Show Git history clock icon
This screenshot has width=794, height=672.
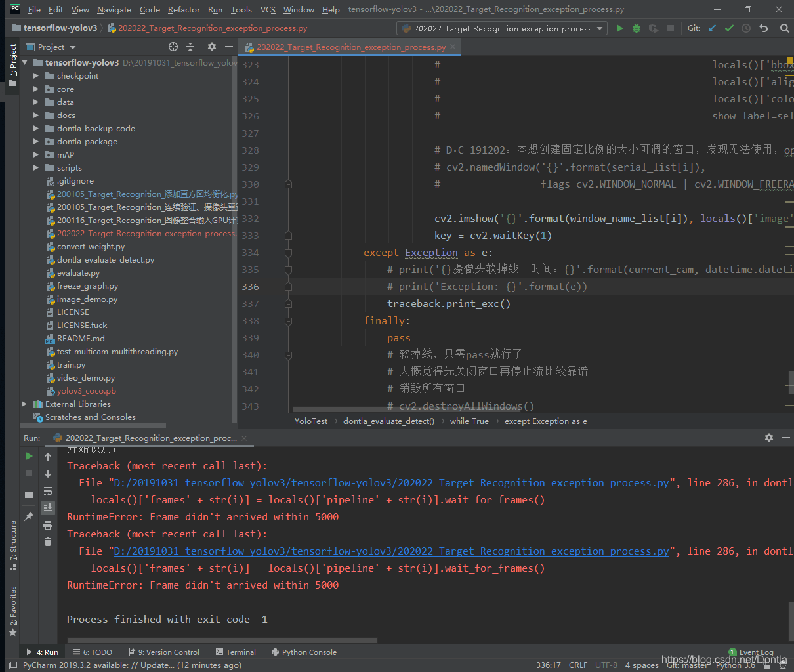pyautogui.click(x=746, y=28)
